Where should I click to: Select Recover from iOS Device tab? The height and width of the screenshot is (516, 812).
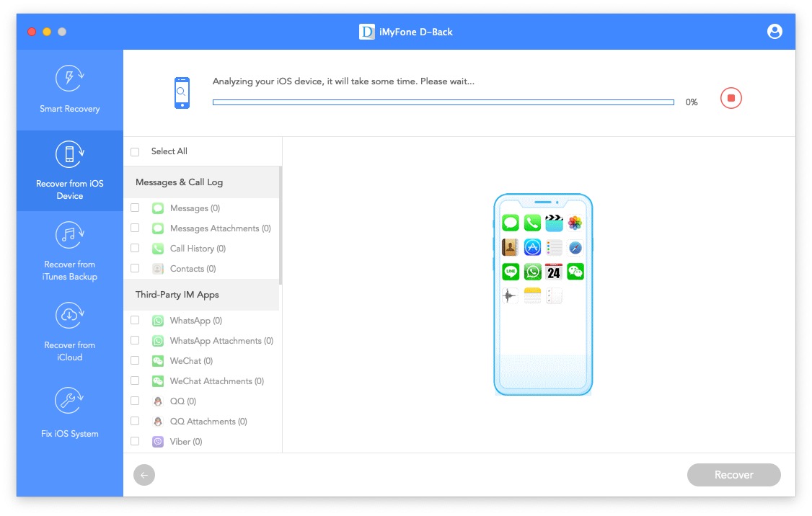(x=70, y=171)
